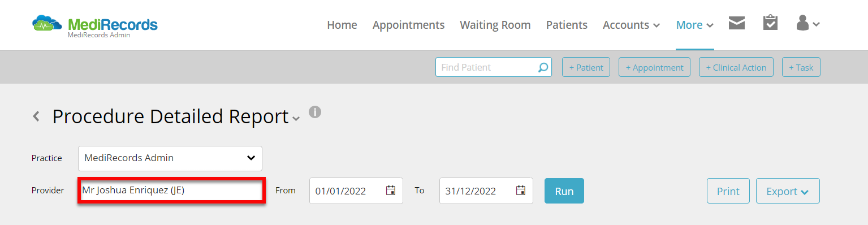The height and width of the screenshot is (225, 868).
Task: Click the + Clinical Action button
Action: (x=736, y=67)
